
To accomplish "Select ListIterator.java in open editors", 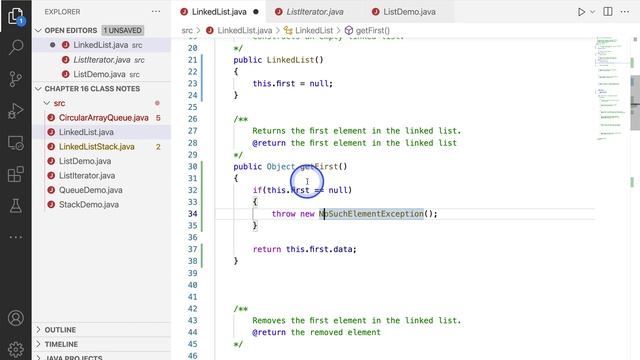I will [x=102, y=60].
